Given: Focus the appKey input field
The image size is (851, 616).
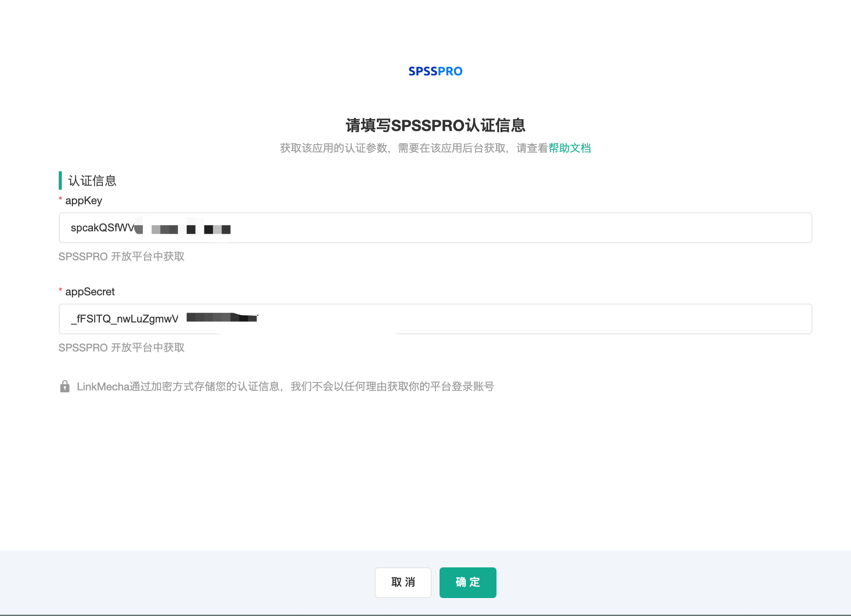Looking at the screenshot, I should pos(435,228).
